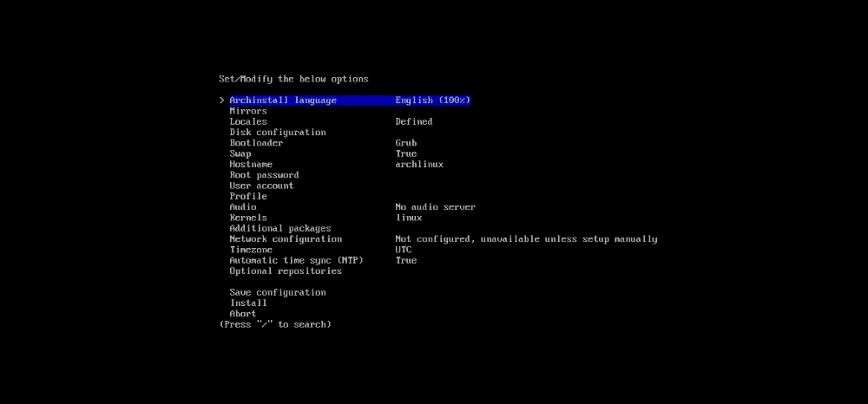Click the '>' selection cursor marker
The width and height of the screenshot is (868, 404).
click(221, 100)
